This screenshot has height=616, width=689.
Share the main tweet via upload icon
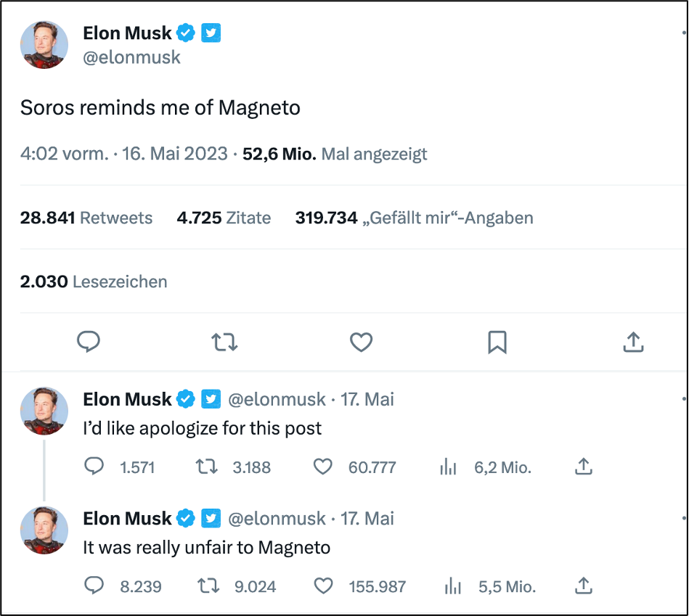(x=634, y=341)
